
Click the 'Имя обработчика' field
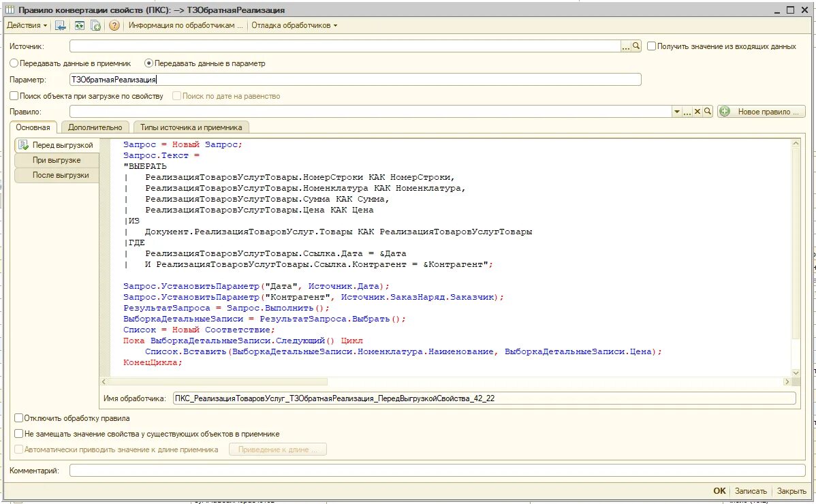[x=484, y=398]
